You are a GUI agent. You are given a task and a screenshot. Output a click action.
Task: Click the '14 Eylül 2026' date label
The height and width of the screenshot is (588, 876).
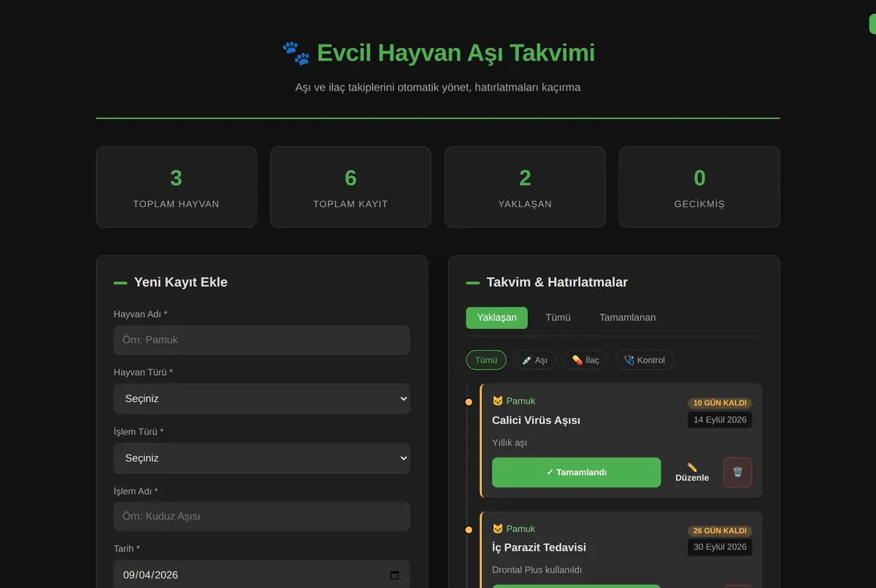(720, 419)
